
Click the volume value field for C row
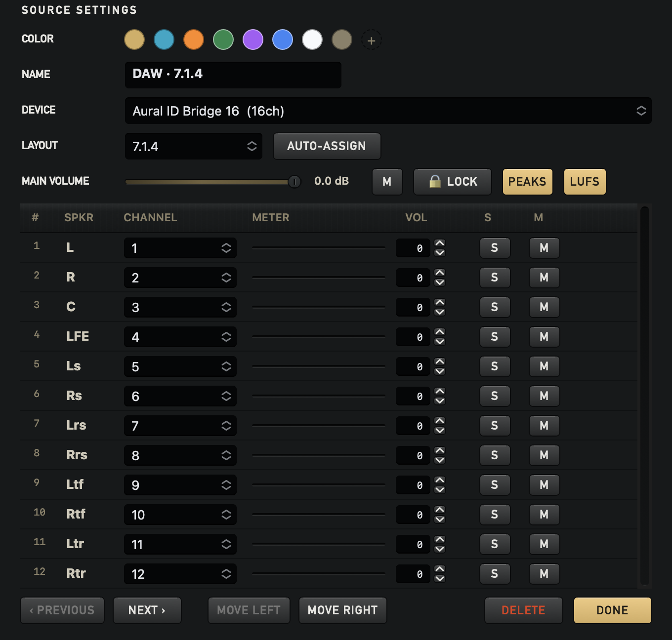(413, 307)
